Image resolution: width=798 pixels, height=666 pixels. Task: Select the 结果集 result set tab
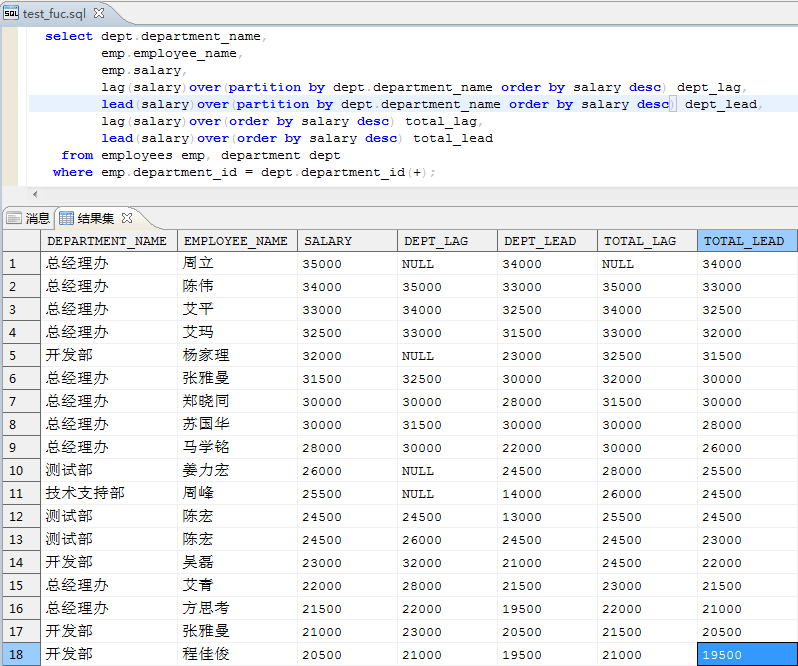(94, 218)
